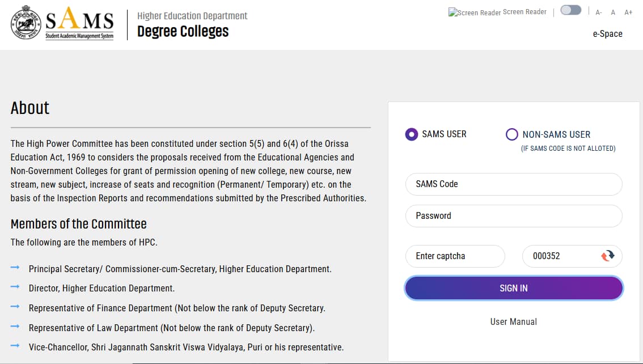
Task: Click the SIGN IN button
Action: click(x=514, y=288)
